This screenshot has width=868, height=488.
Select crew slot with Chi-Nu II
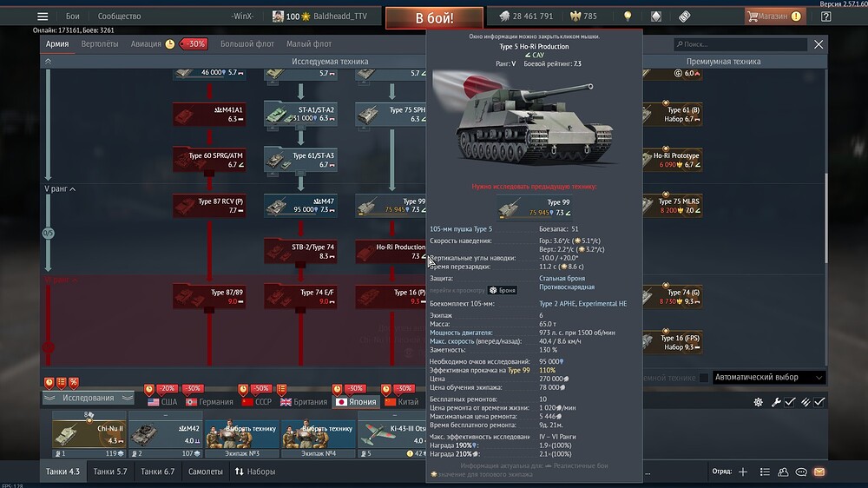[89, 433]
